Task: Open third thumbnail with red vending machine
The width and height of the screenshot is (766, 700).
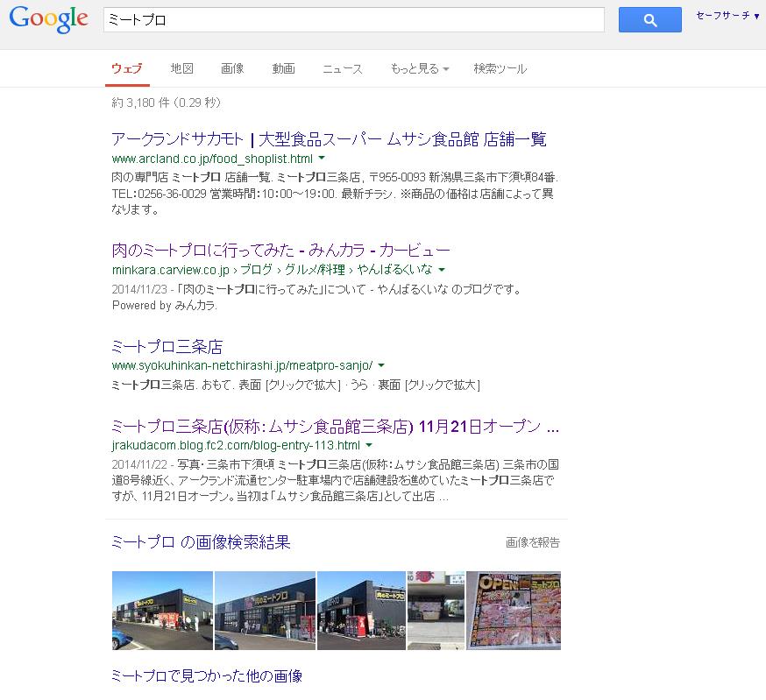Action: 361,611
